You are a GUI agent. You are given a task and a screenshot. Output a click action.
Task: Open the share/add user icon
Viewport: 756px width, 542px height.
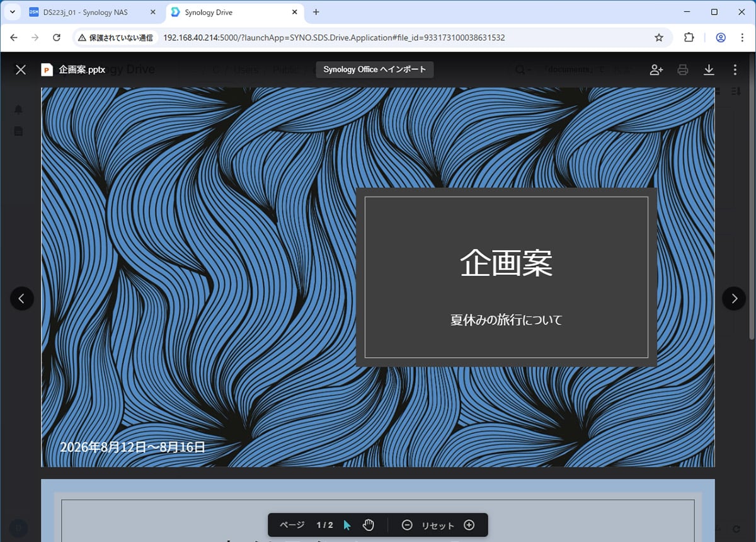(x=656, y=69)
